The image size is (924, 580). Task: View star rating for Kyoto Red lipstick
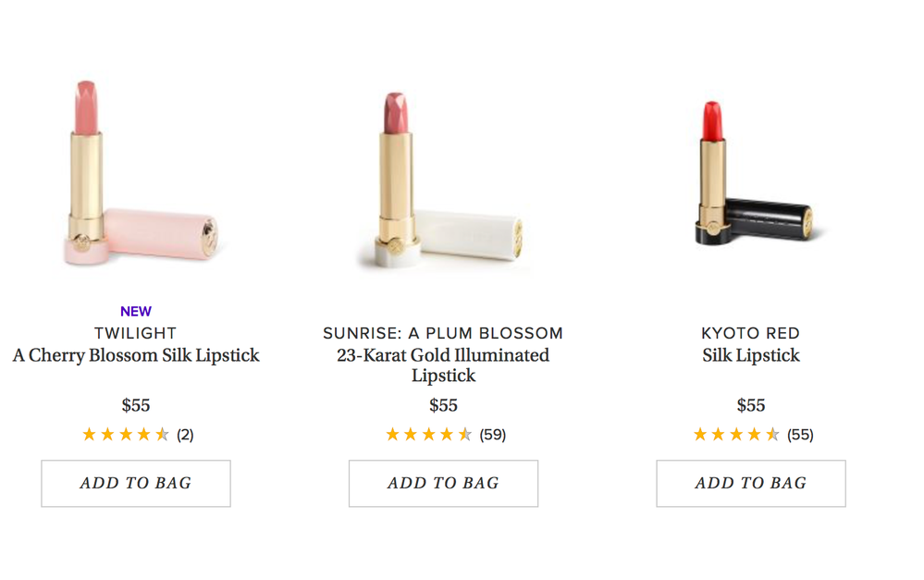737,434
